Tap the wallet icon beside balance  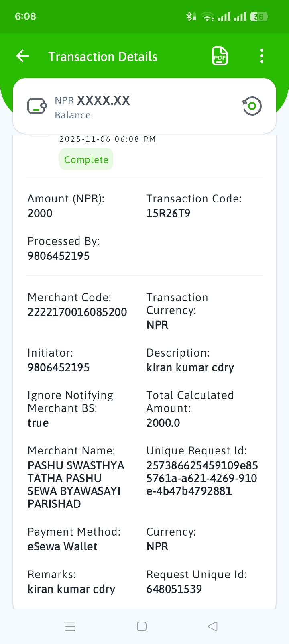pos(37,106)
